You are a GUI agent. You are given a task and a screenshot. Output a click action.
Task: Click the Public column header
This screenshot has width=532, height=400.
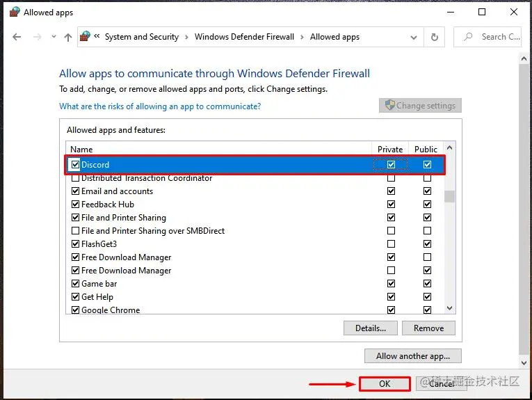tap(426, 150)
